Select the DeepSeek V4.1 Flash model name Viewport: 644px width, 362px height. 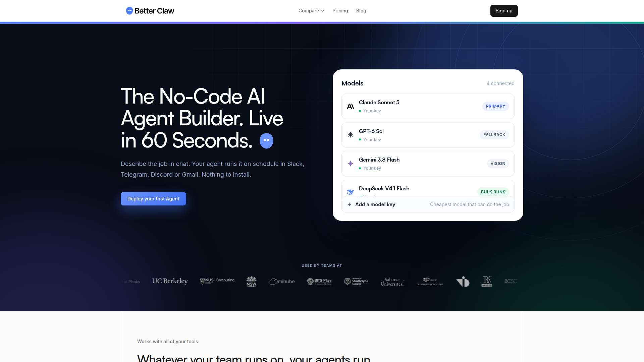[x=384, y=189]
